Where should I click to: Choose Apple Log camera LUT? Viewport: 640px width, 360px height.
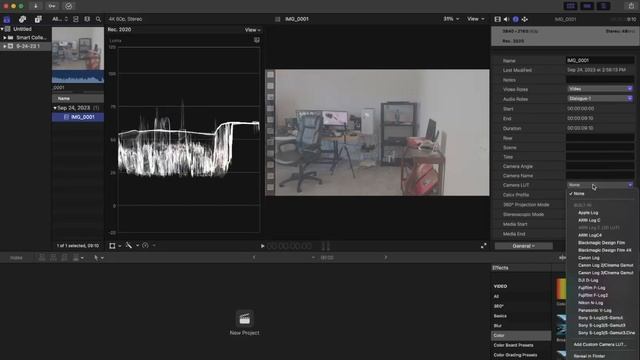point(588,213)
